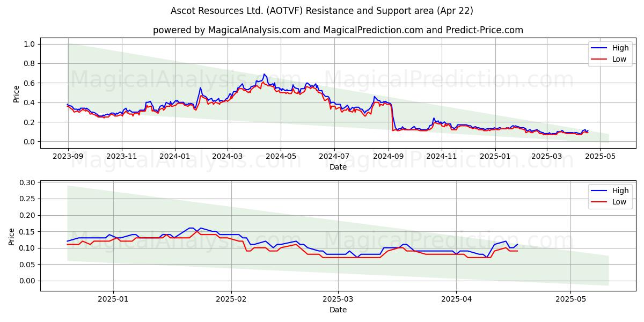This screenshot has height=322, width=644.
Task: Click the '2024-05' tick label on top chart
Action: coord(282,157)
